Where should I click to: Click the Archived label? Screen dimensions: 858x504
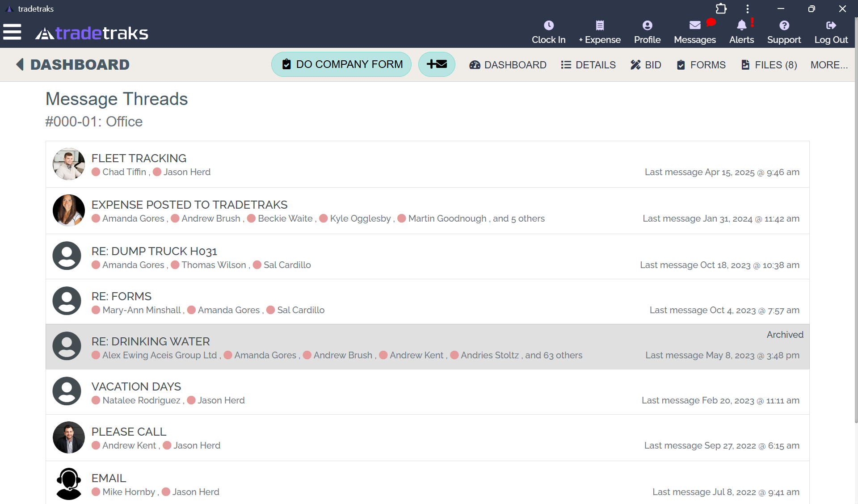785,335
